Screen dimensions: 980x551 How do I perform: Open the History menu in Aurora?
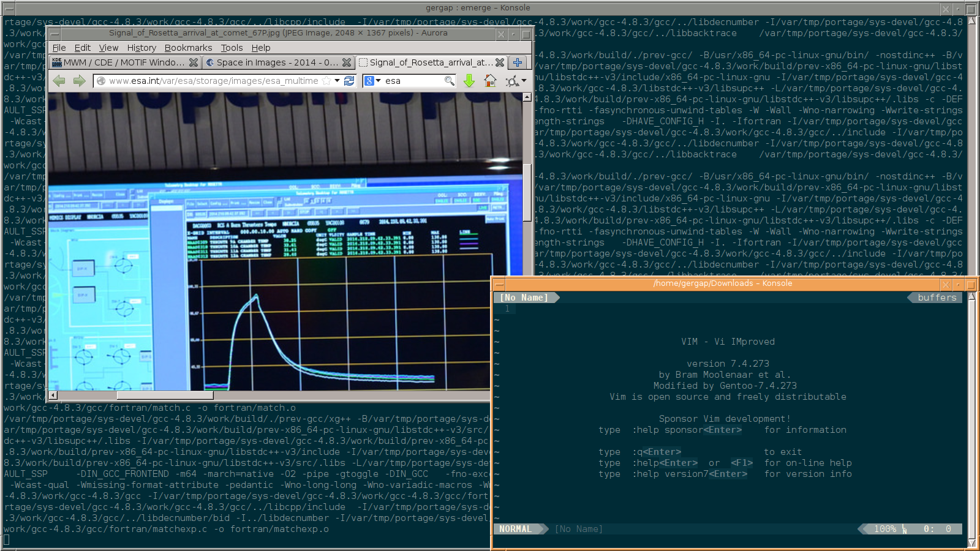coord(141,48)
